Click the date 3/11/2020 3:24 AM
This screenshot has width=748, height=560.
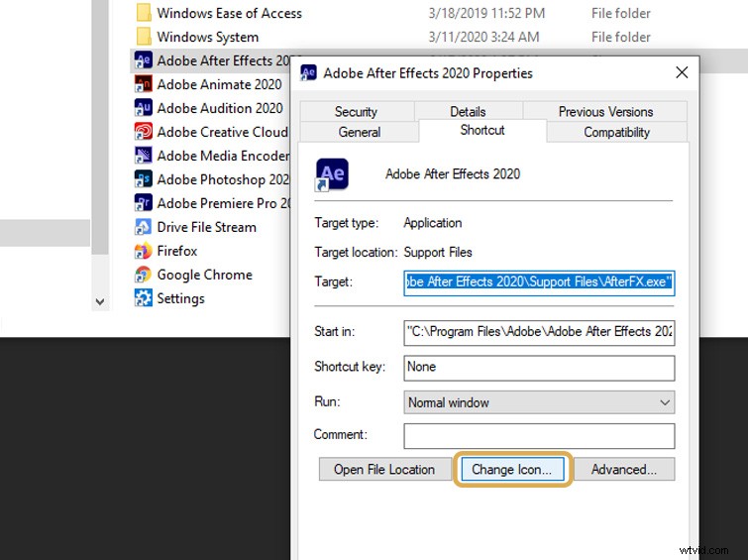[483, 37]
